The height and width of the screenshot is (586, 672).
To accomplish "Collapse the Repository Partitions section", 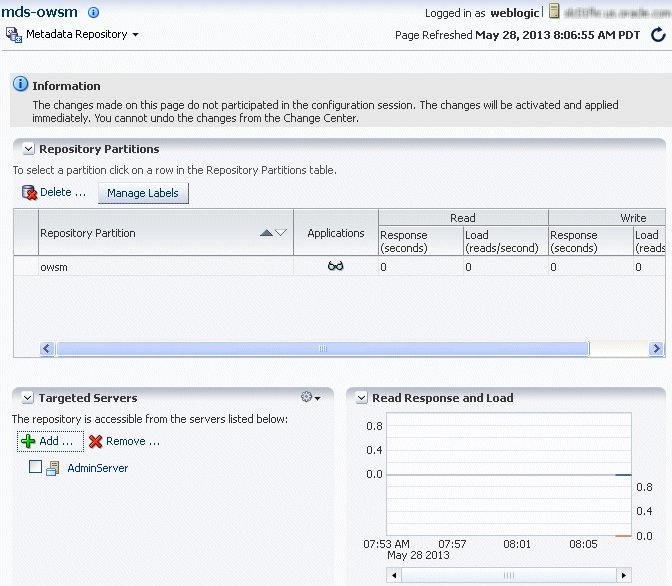I will 28,149.
